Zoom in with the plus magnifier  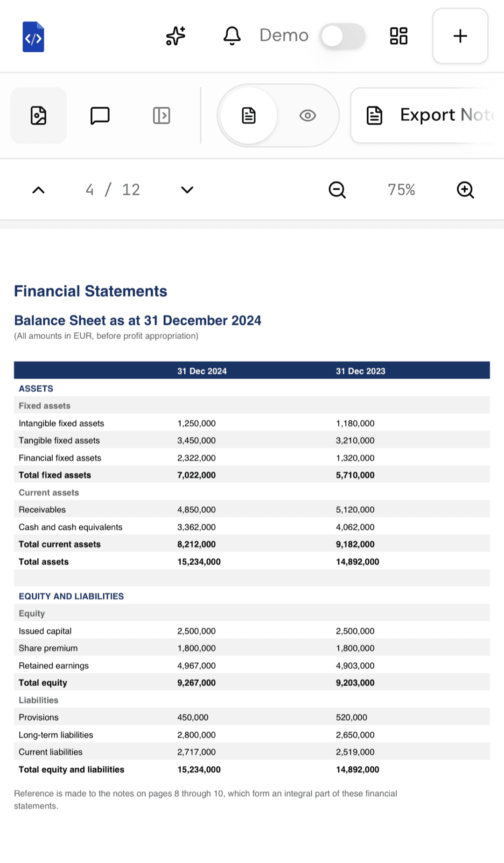tap(465, 190)
